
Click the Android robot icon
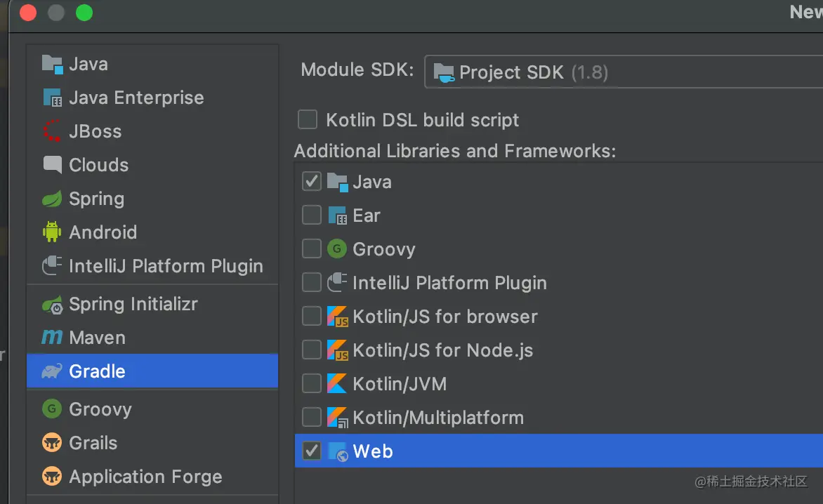pyautogui.click(x=52, y=232)
